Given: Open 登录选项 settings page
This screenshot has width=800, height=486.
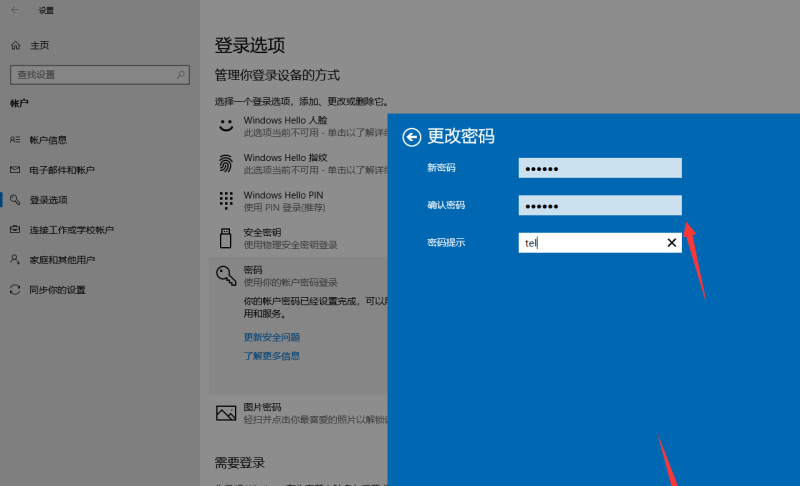Looking at the screenshot, I should click(48, 200).
